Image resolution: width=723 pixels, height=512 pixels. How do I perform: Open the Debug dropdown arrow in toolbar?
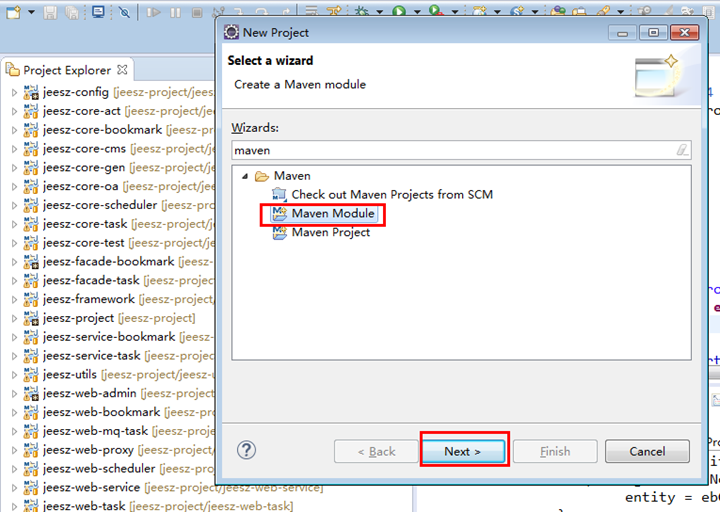tap(379, 12)
